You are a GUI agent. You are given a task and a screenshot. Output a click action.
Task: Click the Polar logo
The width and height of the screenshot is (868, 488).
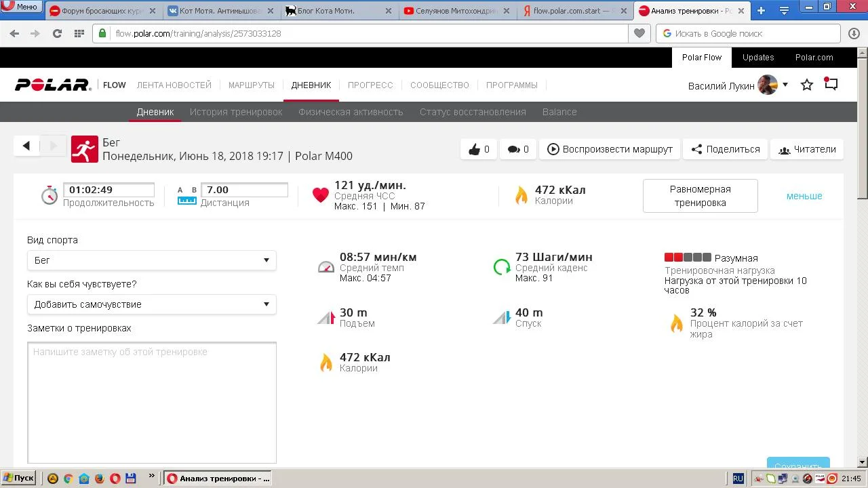click(x=53, y=85)
